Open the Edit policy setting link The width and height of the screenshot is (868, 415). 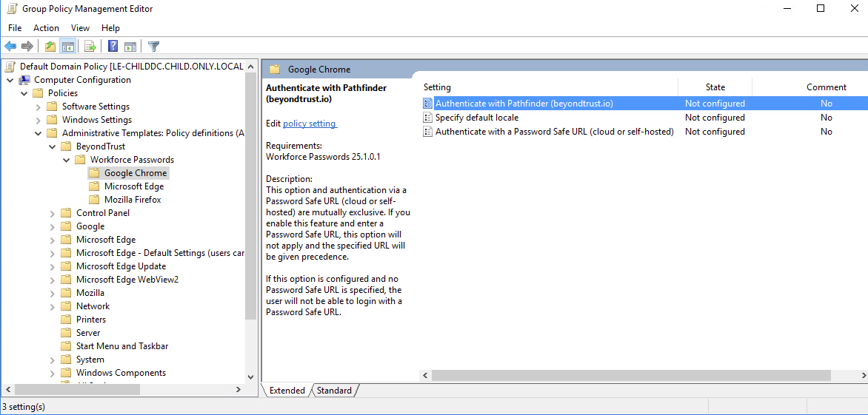[310, 124]
